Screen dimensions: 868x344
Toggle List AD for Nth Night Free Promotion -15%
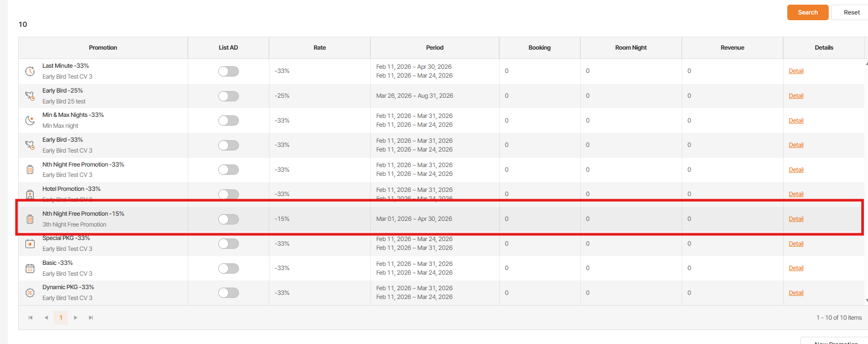(x=228, y=219)
